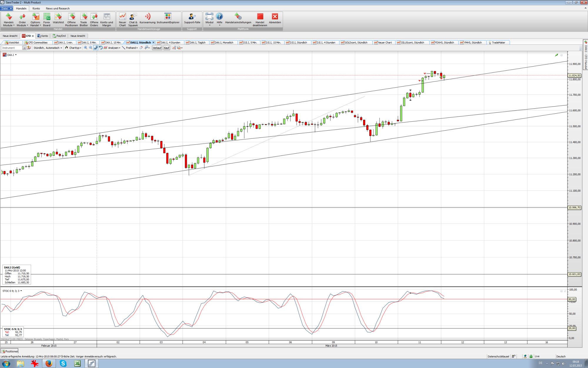588x368 pixels.
Task: Expand the Analysen indicator menu
Action: (x=114, y=48)
